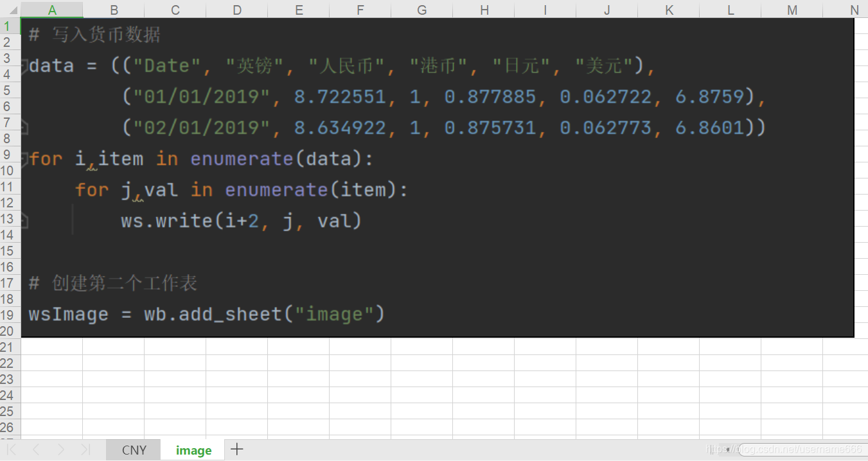Jump to the last sheet navigation icon

(84, 449)
